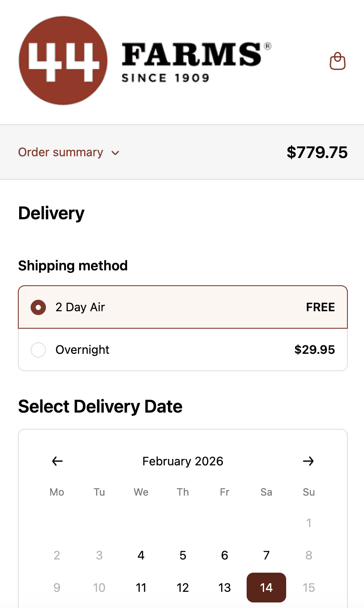Expand the Order summary chevron

point(115,153)
